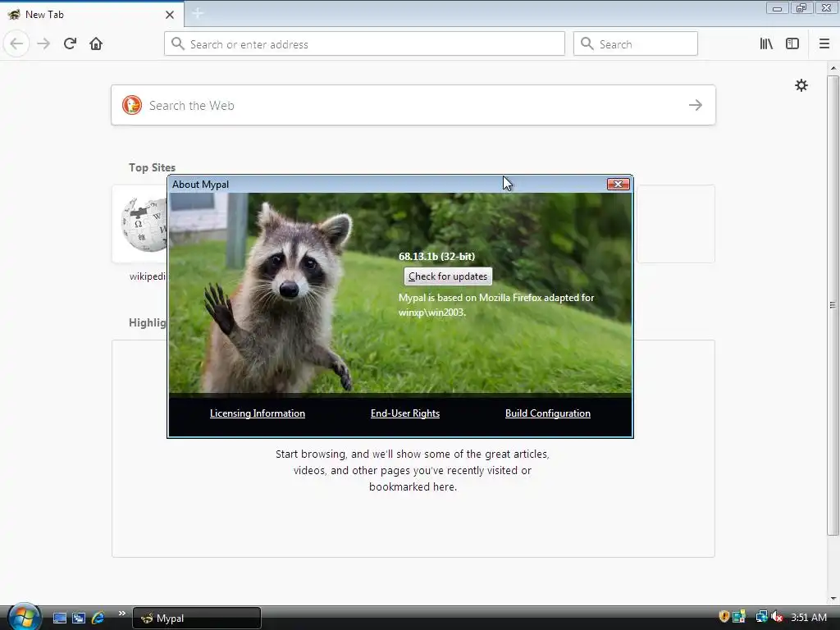Select the New Tab tab
Screen dimensions: 840x630
91,15
